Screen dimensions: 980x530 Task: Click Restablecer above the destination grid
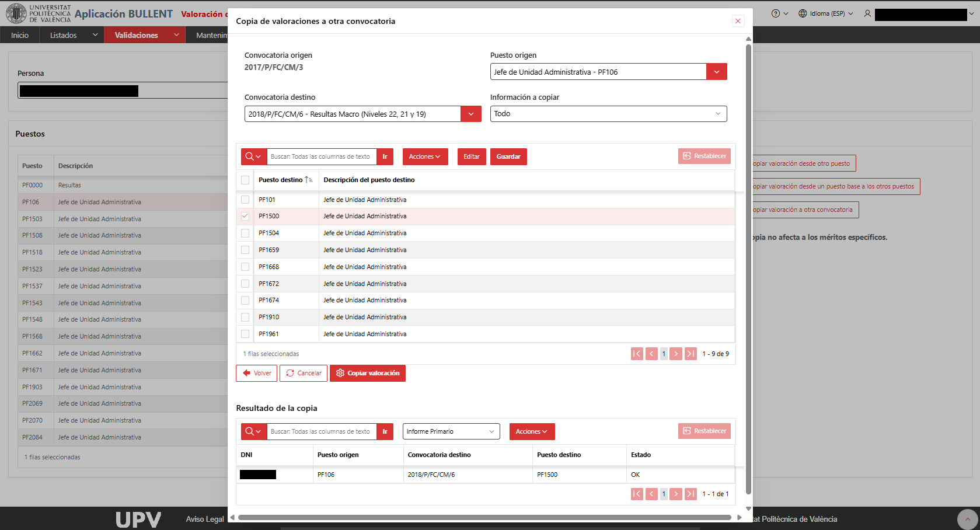tap(705, 156)
